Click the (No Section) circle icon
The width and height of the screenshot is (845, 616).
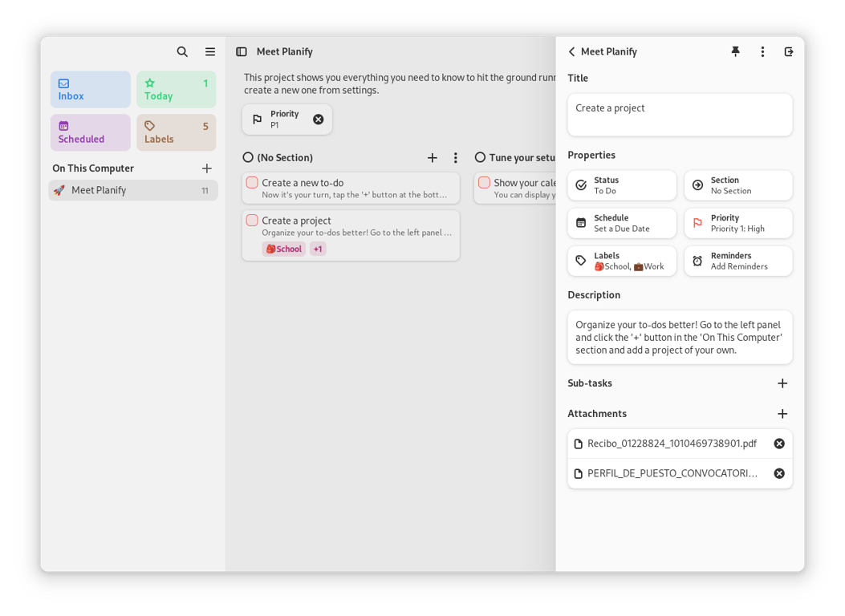(x=248, y=157)
